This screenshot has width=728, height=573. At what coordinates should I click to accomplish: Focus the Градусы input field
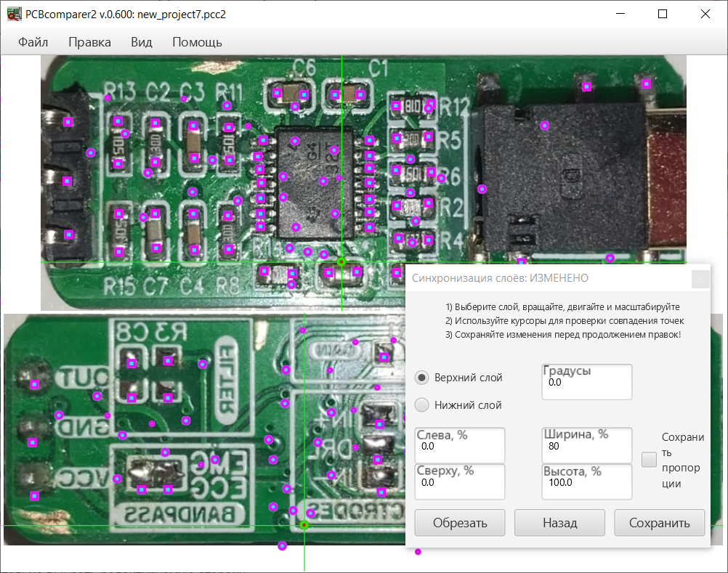click(x=587, y=383)
